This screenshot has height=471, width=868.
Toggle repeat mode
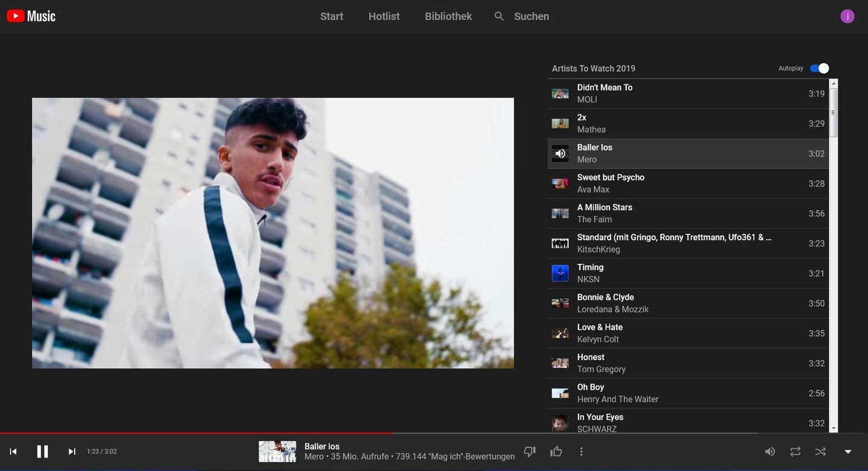pyautogui.click(x=795, y=452)
